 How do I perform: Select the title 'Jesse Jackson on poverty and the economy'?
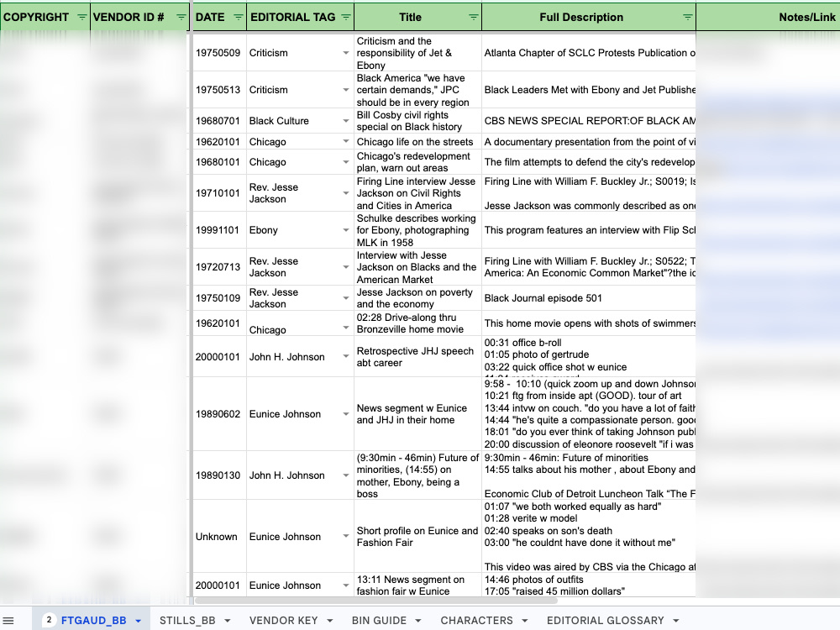pos(417,298)
